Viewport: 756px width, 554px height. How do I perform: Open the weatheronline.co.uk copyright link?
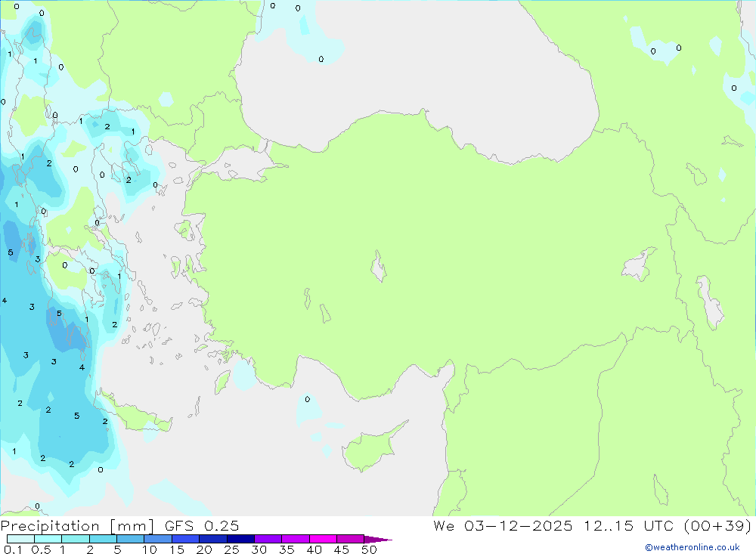pos(692,547)
